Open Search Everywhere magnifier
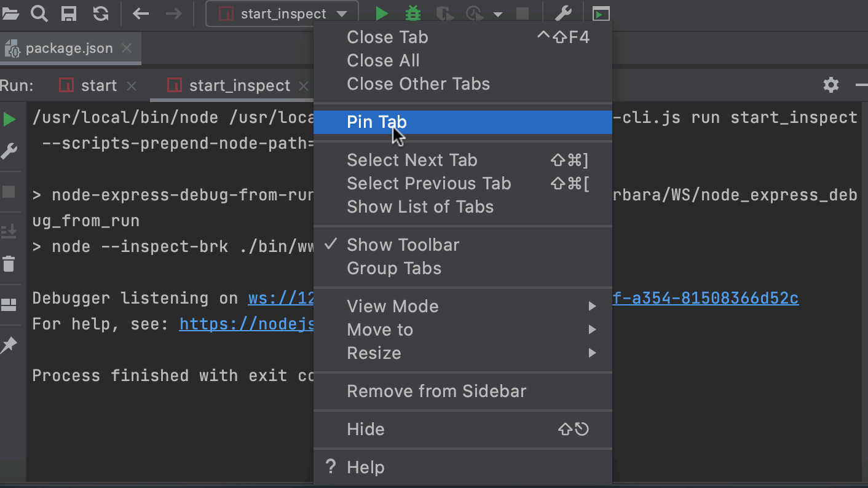This screenshot has height=488, width=868. pos(39,13)
